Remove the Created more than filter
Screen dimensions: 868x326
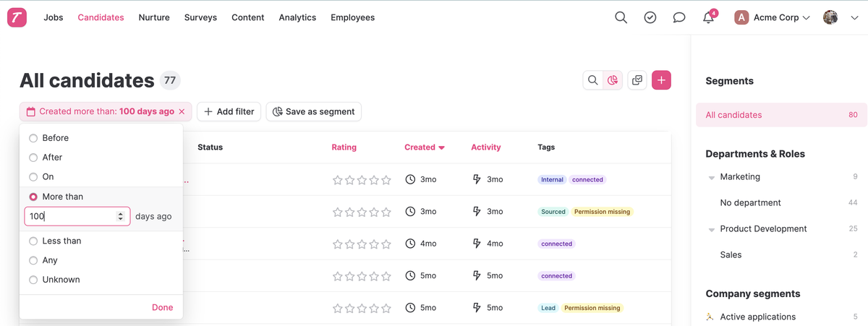point(182,112)
